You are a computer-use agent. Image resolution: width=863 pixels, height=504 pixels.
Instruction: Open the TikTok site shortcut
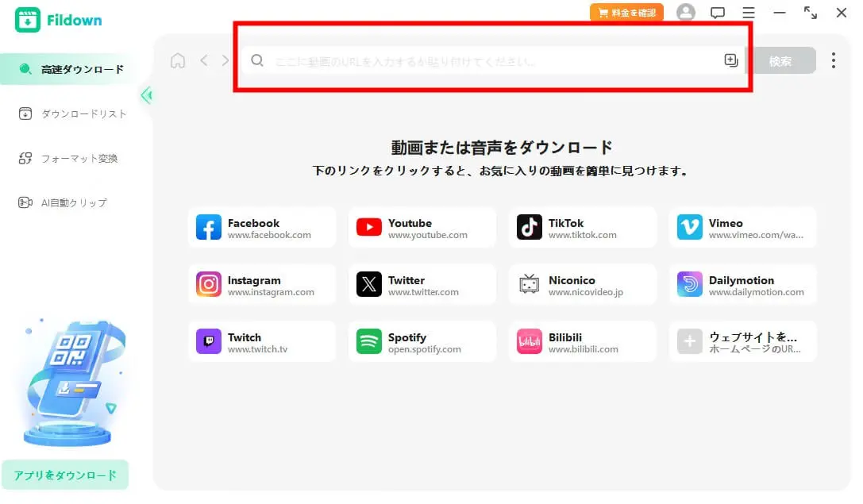tap(582, 228)
